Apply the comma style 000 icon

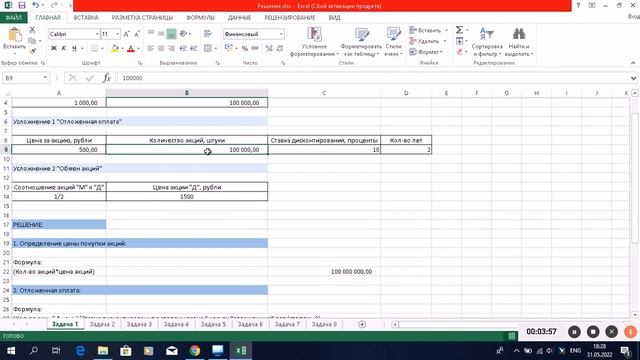point(255,48)
